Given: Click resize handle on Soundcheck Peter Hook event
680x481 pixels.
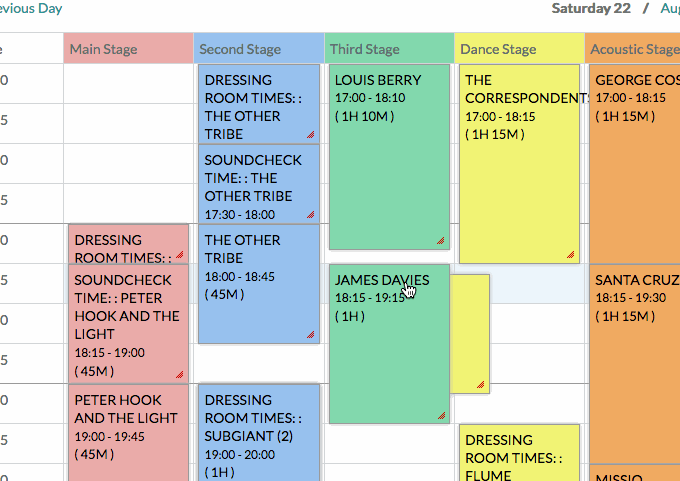Looking at the screenshot, I should click(180, 375).
